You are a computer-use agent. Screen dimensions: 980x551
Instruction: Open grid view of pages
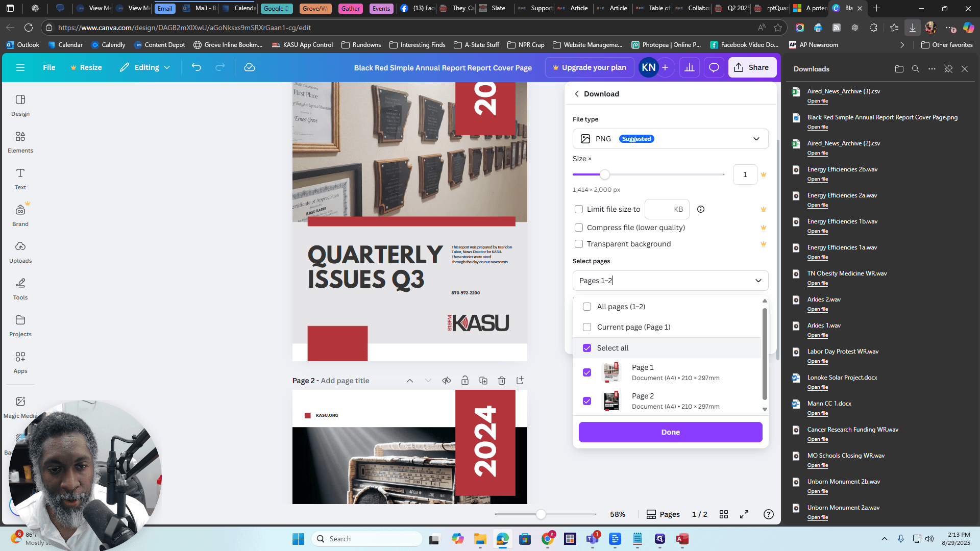724,514
